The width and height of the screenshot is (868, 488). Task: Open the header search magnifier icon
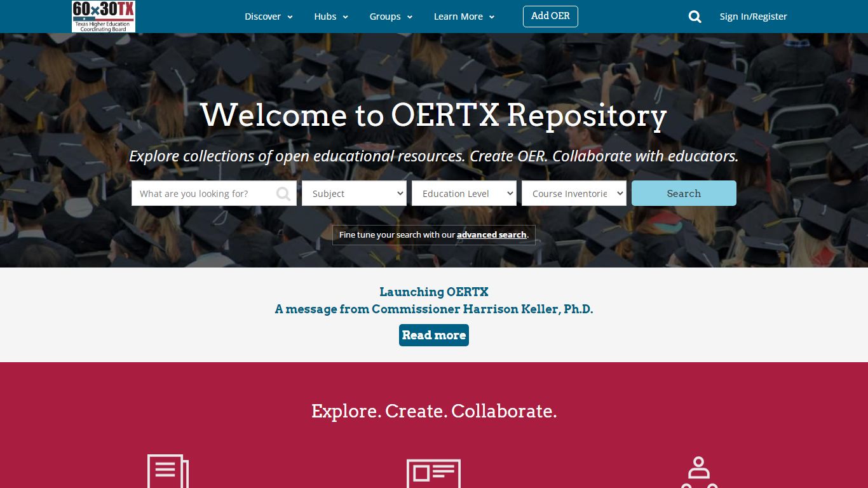pyautogui.click(x=695, y=17)
